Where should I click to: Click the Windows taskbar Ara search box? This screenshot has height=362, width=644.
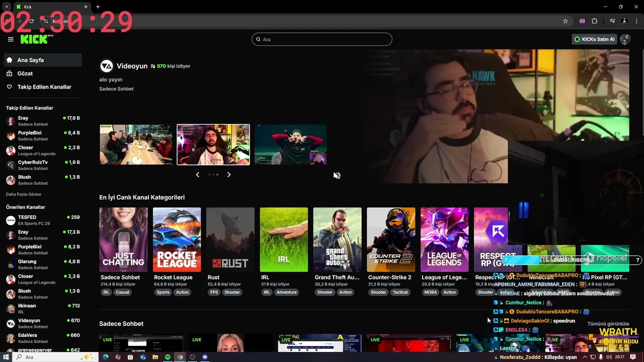[x=55, y=357]
